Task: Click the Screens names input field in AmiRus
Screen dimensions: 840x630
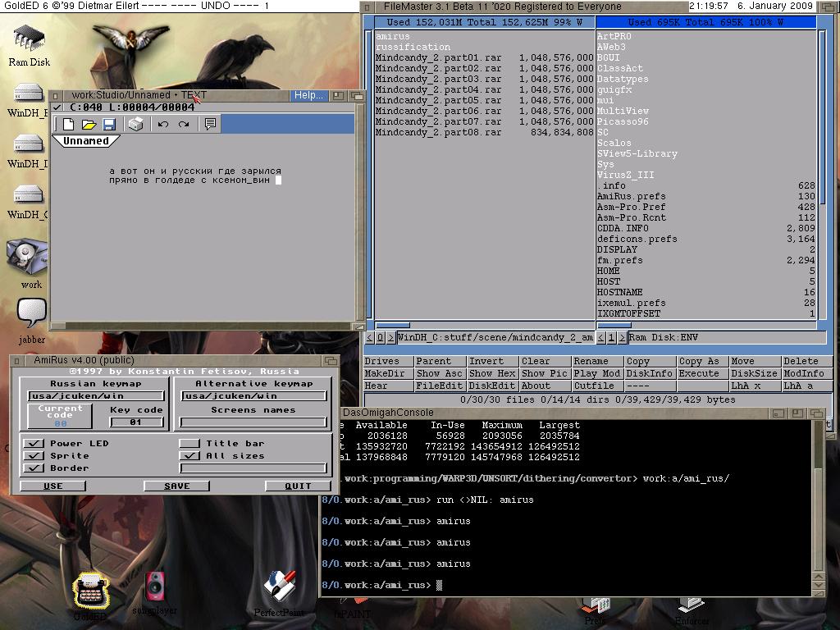Action: pos(254,422)
